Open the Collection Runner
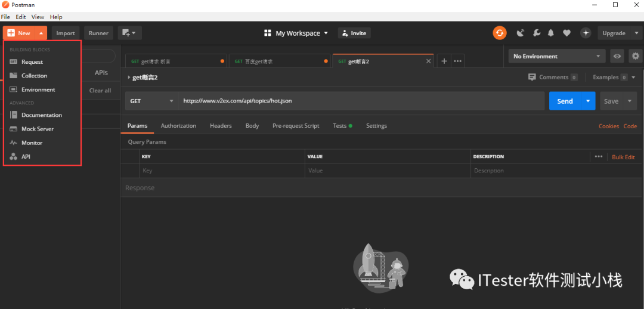This screenshot has height=309, width=644. pyautogui.click(x=98, y=33)
